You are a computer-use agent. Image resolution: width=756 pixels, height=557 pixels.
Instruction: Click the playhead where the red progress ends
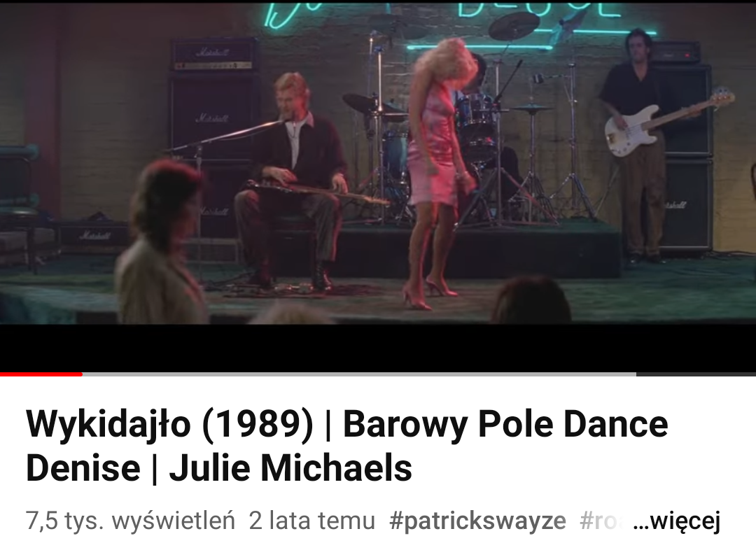pos(83,374)
